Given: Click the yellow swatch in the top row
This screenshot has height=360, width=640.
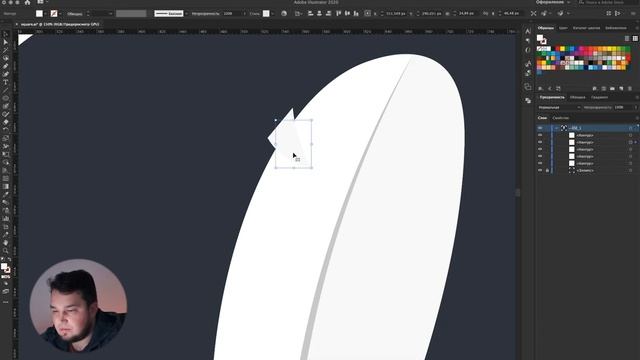Looking at the screenshot, I should 562,49.
